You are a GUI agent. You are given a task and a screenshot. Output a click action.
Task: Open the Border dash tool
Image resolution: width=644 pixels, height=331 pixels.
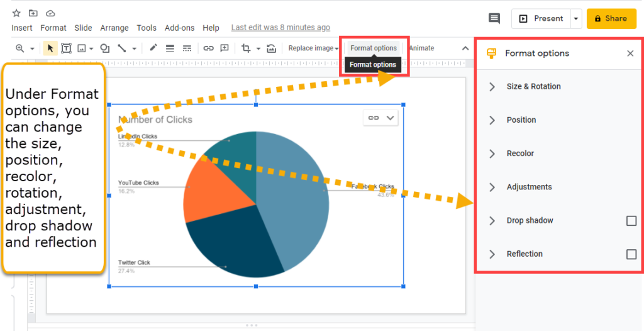pyautogui.click(x=187, y=48)
